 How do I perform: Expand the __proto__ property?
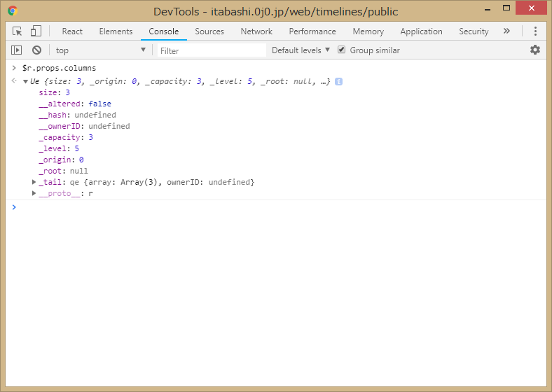click(x=34, y=193)
